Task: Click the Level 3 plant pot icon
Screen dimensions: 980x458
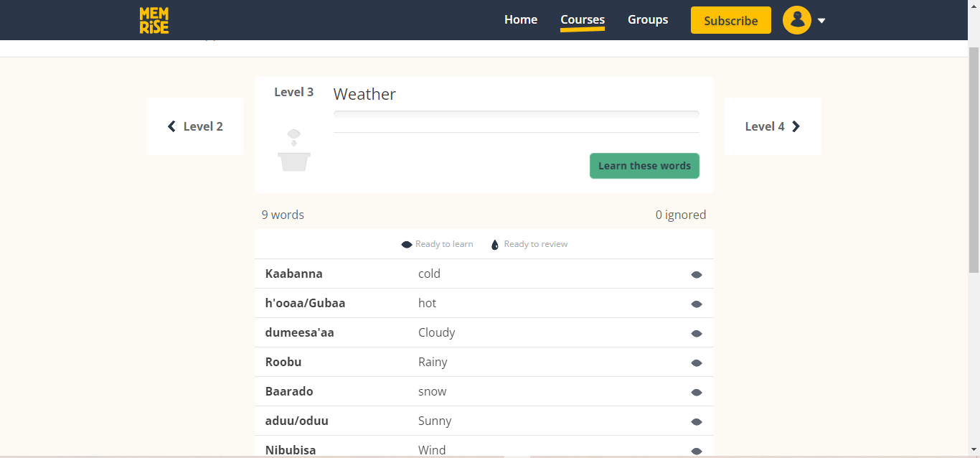Action: [294, 147]
